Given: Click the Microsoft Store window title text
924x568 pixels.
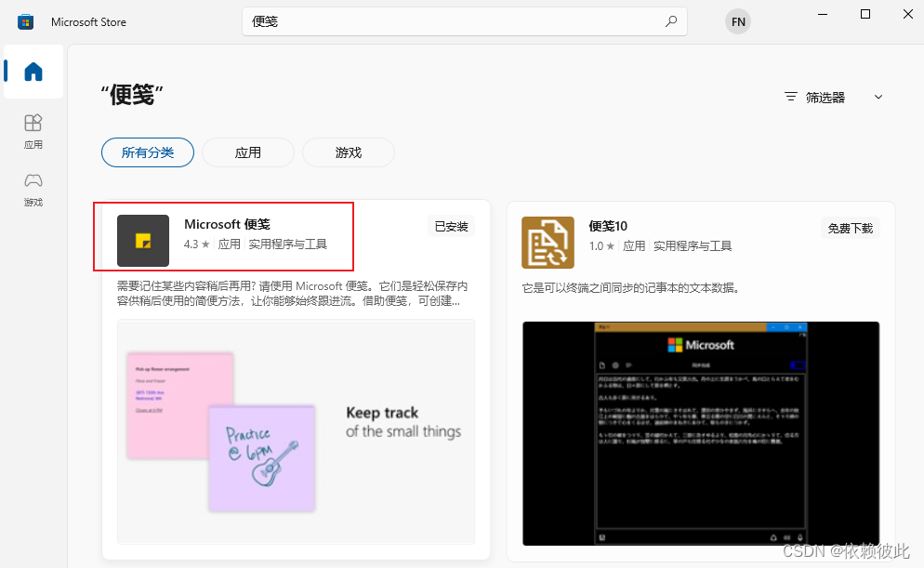Looking at the screenshot, I should coord(88,21).
